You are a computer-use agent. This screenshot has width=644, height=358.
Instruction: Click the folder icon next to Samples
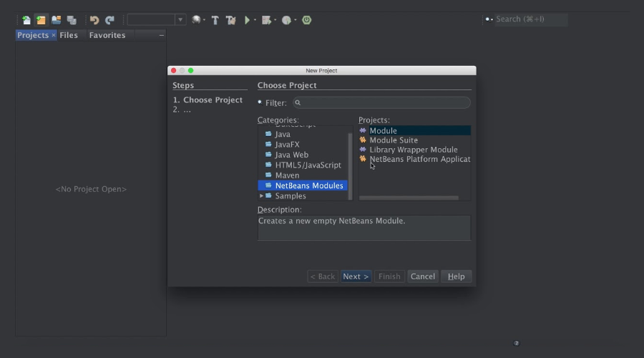click(268, 195)
